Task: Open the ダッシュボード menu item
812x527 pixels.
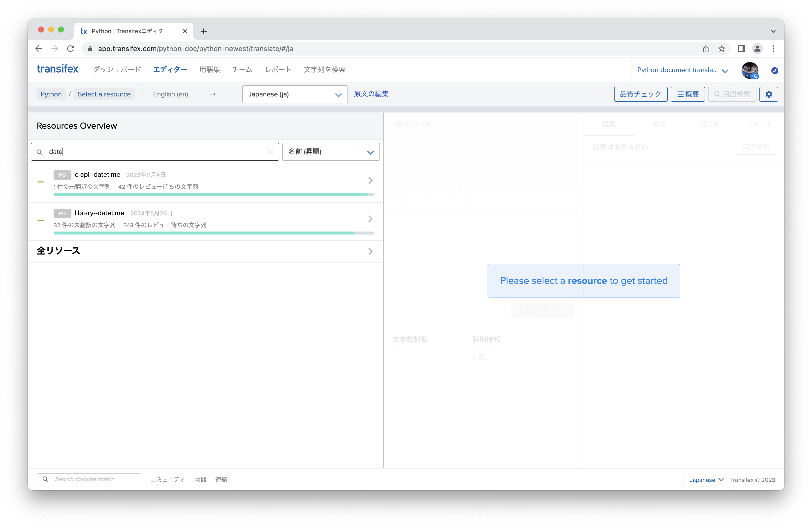Action: [x=117, y=70]
